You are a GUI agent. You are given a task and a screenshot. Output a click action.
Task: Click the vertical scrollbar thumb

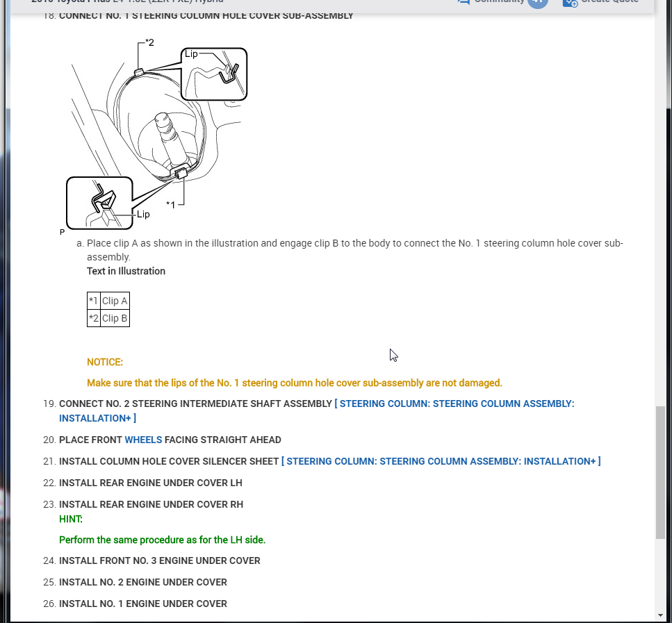coord(660,472)
